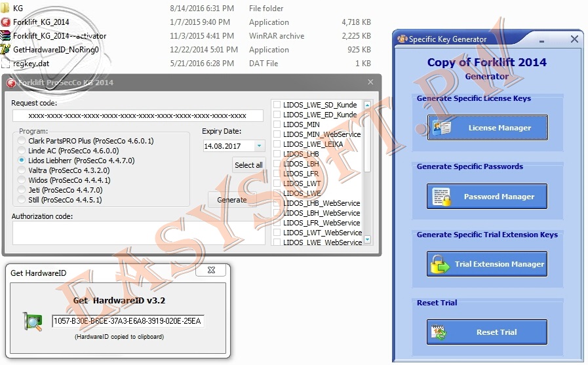This screenshot has width=588, height=365.
Task: Check the LIDOS_MIN box
Action: pyautogui.click(x=277, y=125)
